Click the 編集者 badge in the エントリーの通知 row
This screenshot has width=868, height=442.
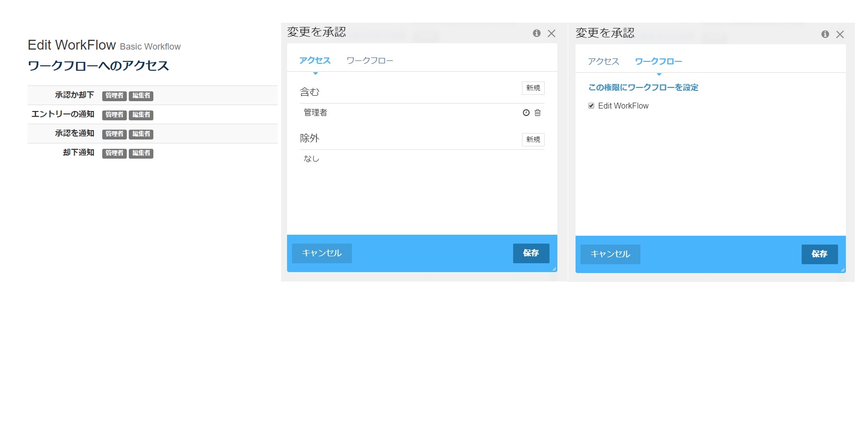(141, 115)
